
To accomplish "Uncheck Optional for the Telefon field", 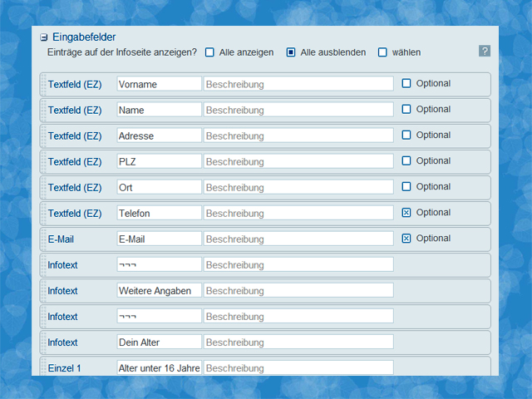I will (x=406, y=213).
